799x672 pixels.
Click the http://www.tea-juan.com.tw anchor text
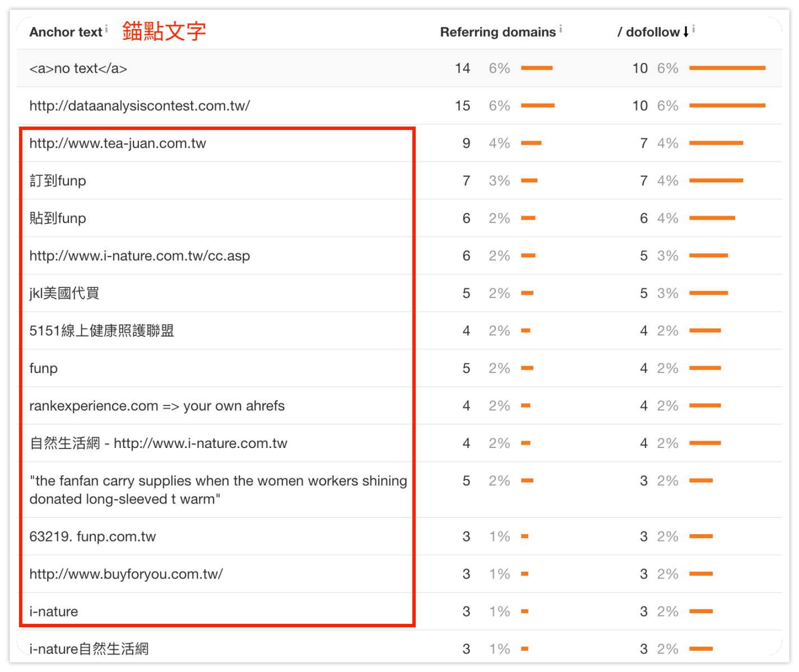pos(118,143)
